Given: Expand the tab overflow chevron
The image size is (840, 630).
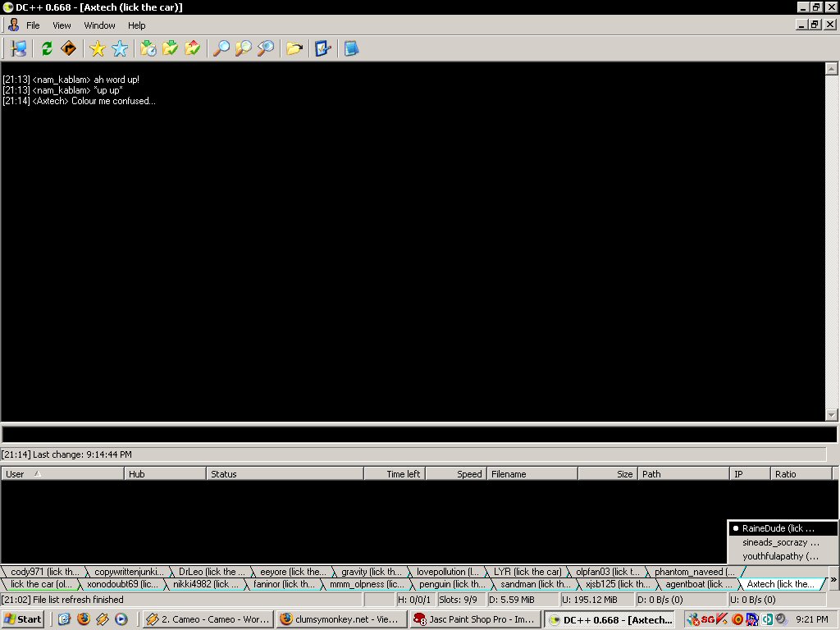Looking at the screenshot, I should pyautogui.click(x=833, y=579).
